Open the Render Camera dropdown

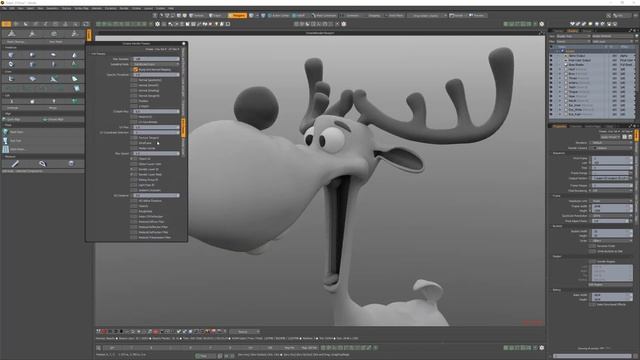pyautogui.click(x=611, y=148)
